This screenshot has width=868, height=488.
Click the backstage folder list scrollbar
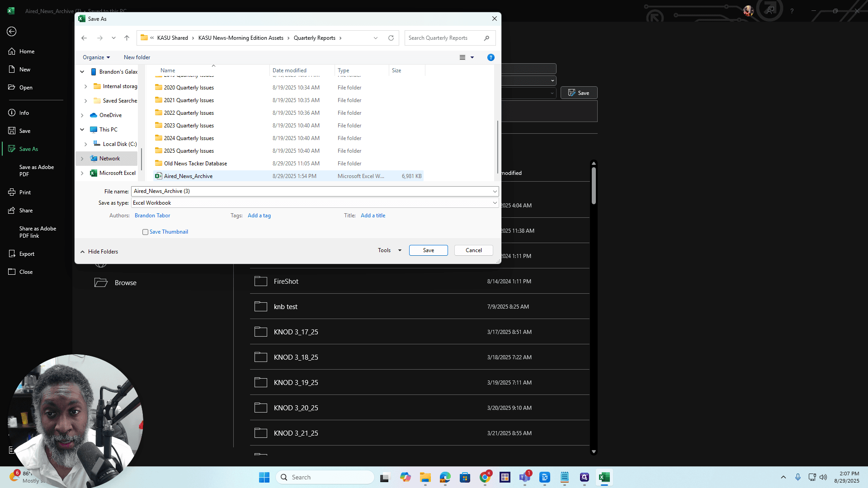(x=594, y=187)
